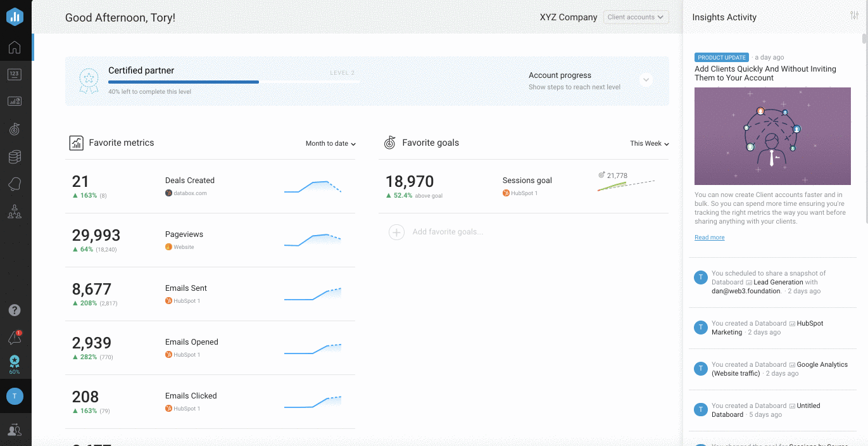Viewport: 868px width, 446px height.
Task: Open the Untitled Databoard link
Action: point(766,410)
